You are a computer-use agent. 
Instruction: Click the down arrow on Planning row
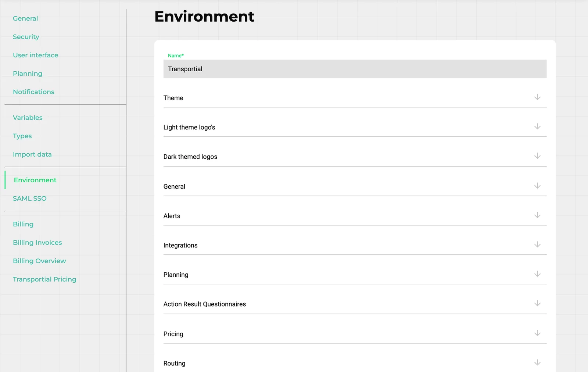tap(537, 274)
